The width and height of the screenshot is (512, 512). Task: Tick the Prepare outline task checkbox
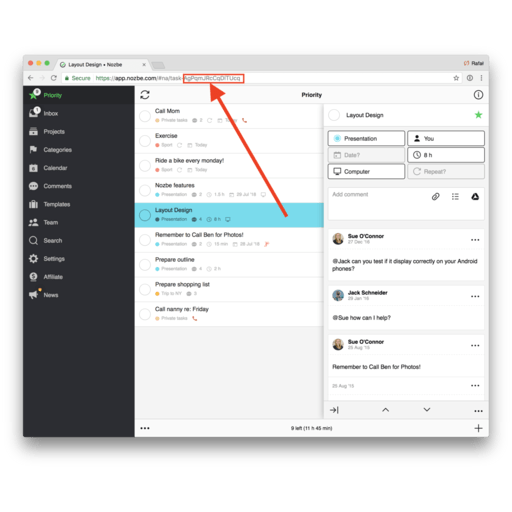tap(145, 265)
